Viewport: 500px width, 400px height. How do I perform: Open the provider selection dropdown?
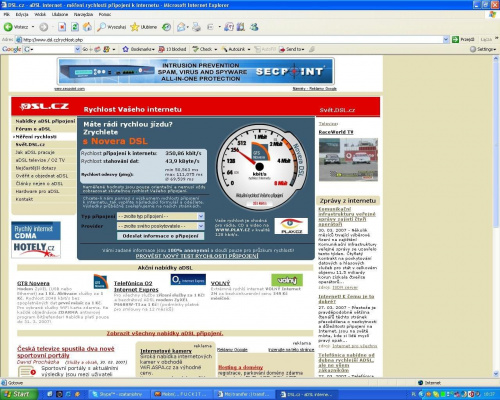[x=160, y=226]
